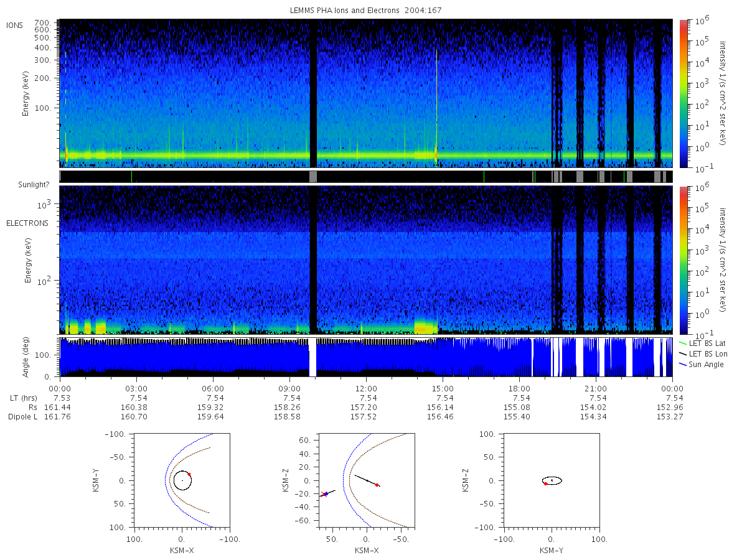Click the Rs value 158.26

(x=287, y=407)
